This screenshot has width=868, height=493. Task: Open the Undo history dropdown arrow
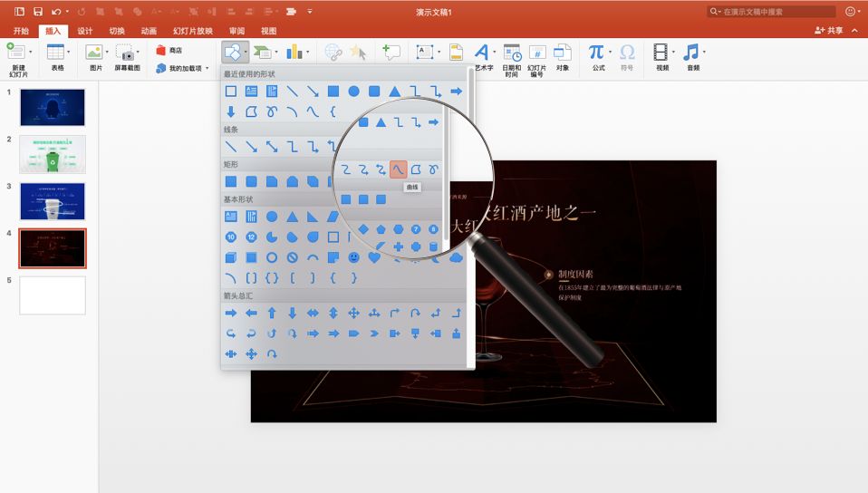[x=68, y=12]
